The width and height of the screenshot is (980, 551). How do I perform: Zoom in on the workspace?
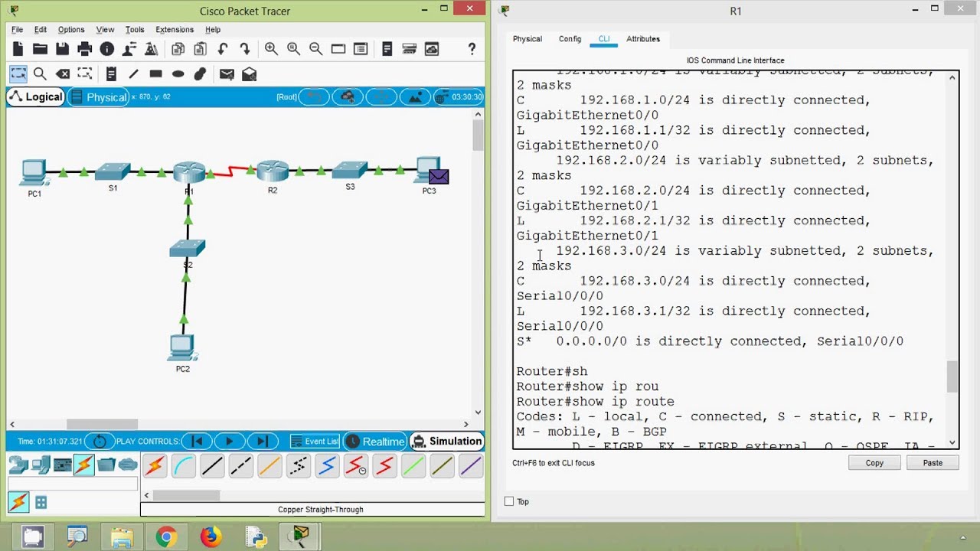[x=271, y=49]
